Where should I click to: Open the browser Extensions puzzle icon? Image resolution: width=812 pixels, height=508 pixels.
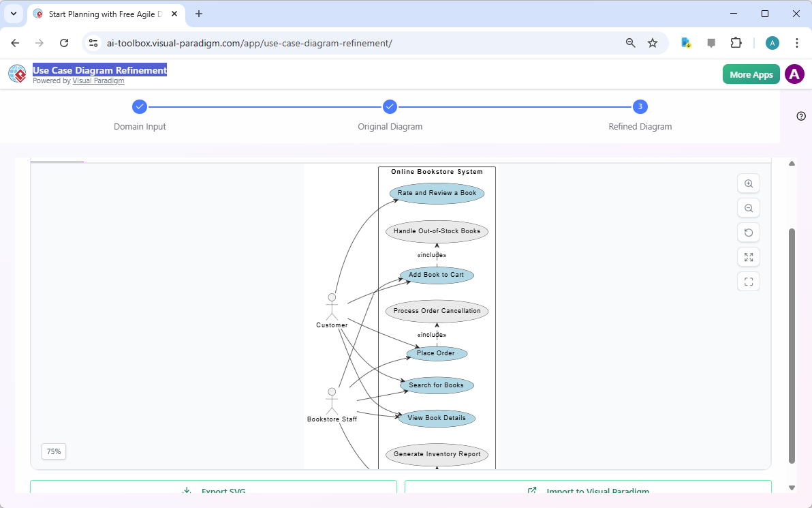(736, 42)
